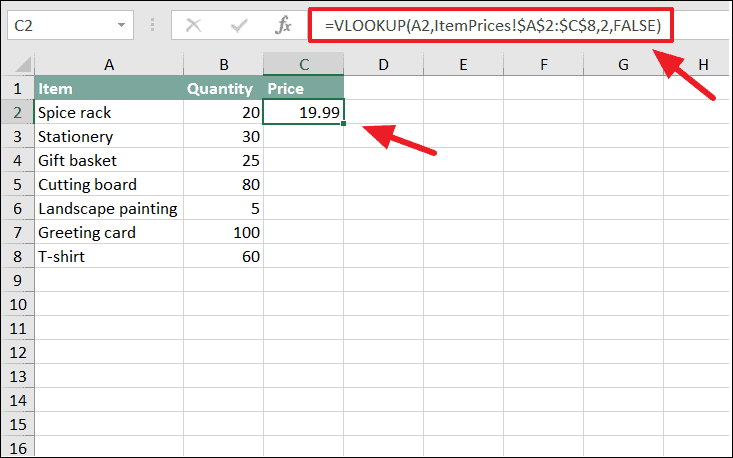Open the Name Box dropdown arrow

point(122,25)
